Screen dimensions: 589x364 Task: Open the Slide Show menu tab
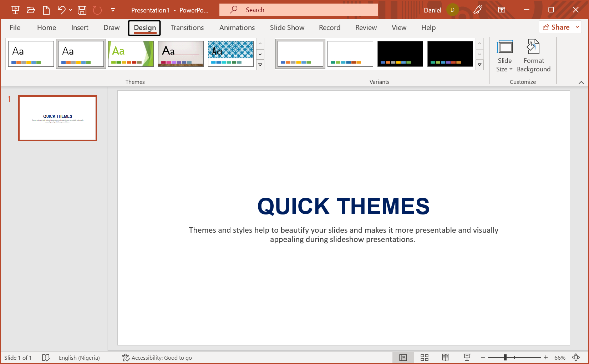(x=287, y=27)
